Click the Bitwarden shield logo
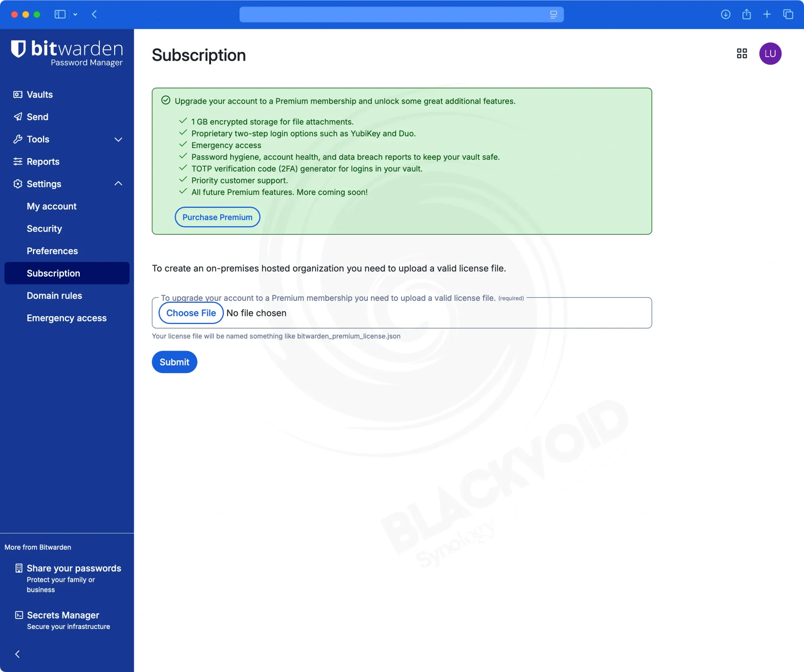The height and width of the screenshot is (672, 804). [x=18, y=49]
